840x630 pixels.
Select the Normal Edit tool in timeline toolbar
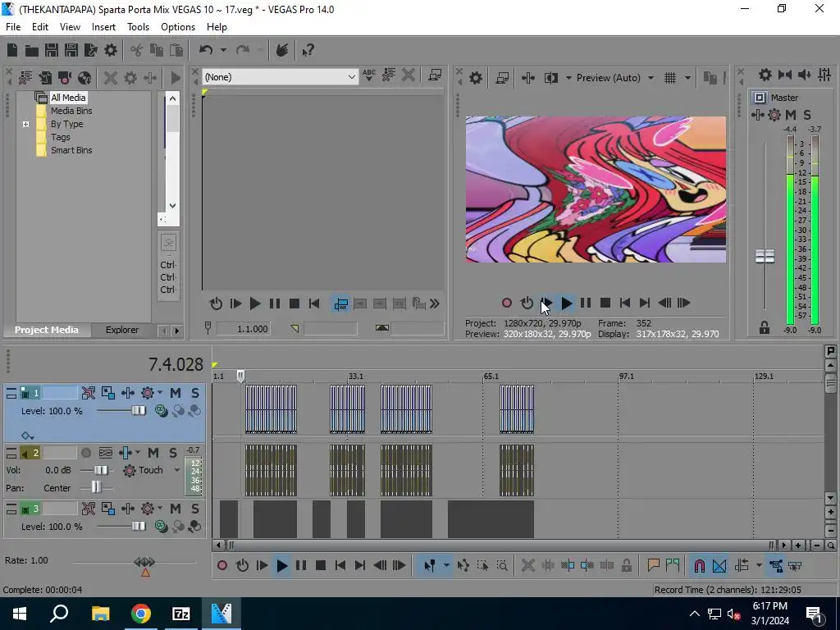coord(429,566)
